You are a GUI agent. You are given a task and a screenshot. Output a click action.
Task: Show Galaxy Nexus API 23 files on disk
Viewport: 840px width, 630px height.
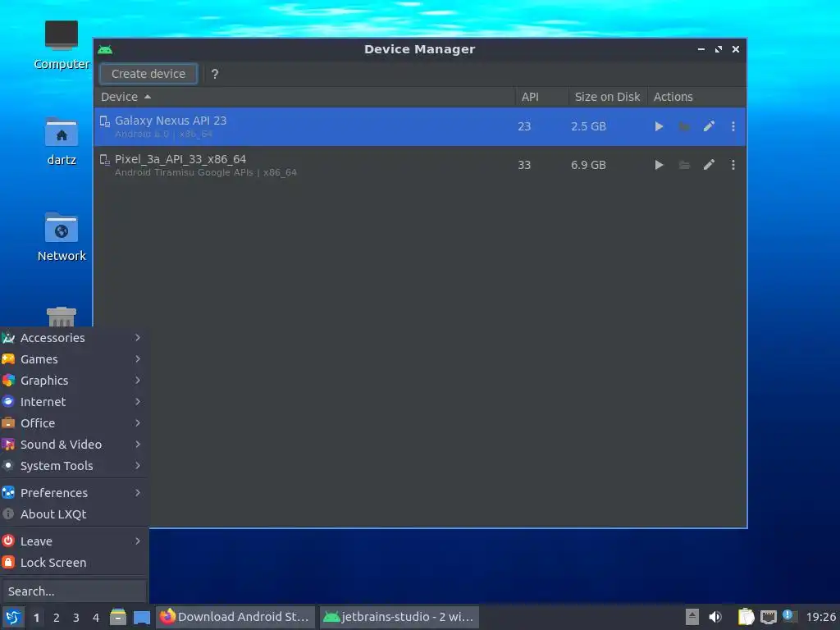click(x=684, y=126)
